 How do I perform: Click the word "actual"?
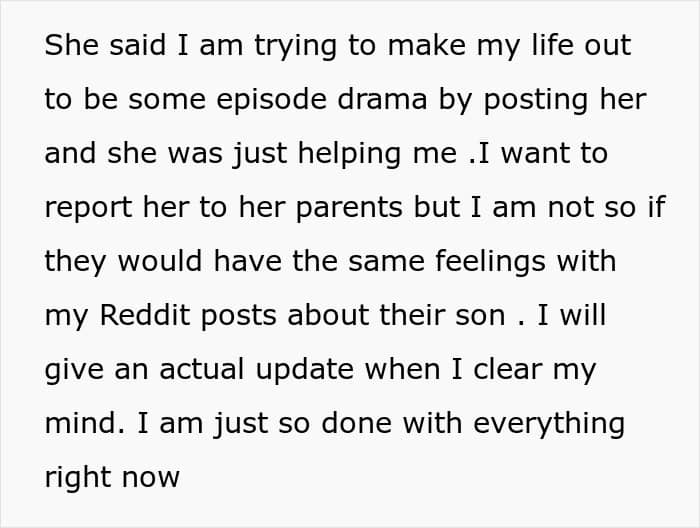pos(167,370)
